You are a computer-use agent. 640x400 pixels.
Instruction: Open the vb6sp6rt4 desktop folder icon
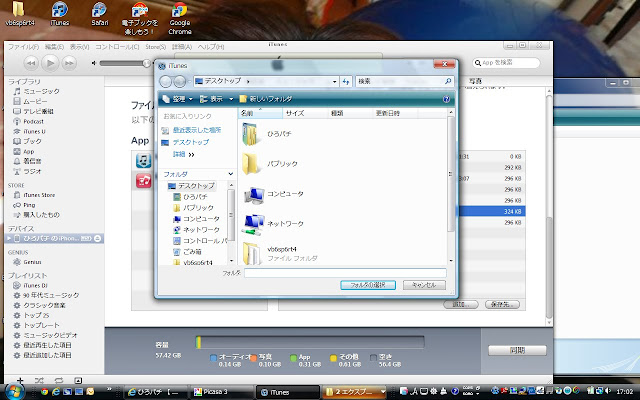pos(19,13)
